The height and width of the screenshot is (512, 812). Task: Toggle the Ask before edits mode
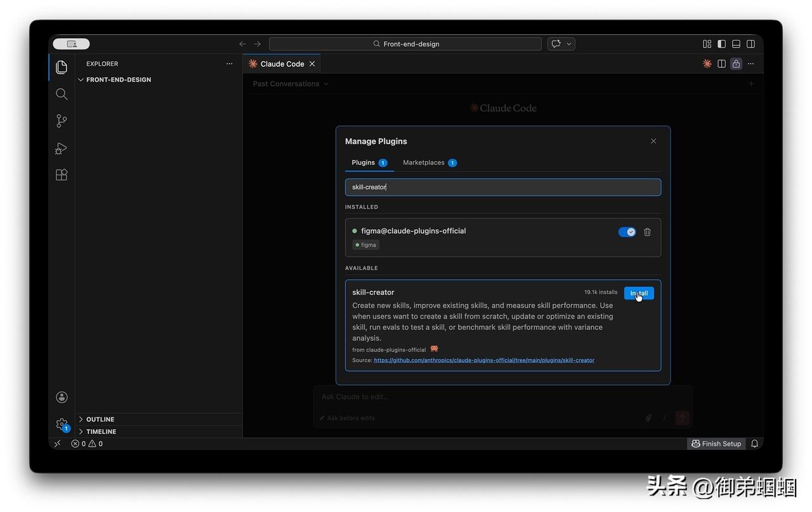point(347,418)
